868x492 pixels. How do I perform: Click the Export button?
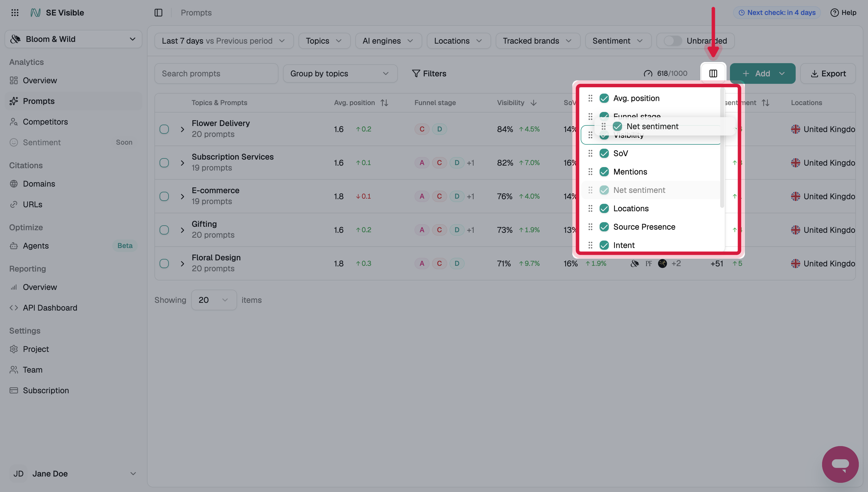pyautogui.click(x=828, y=73)
